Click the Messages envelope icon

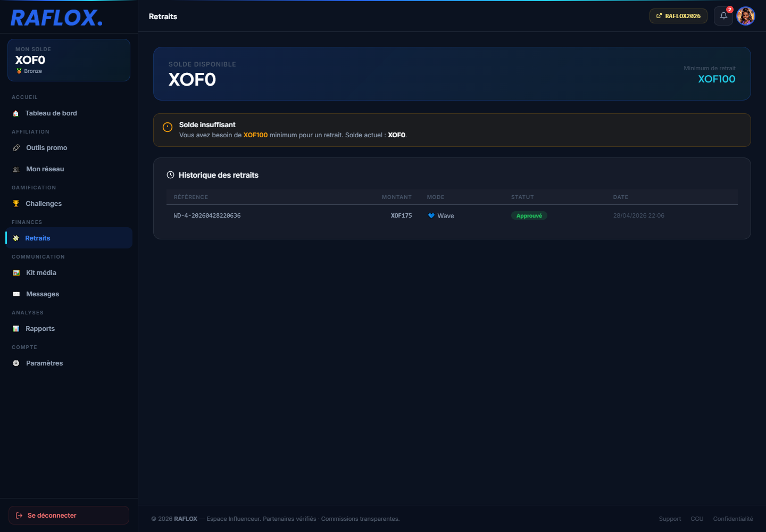[16, 294]
